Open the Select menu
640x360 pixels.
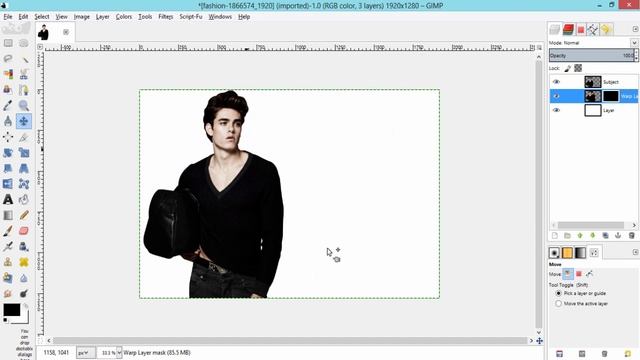coord(42,17)
